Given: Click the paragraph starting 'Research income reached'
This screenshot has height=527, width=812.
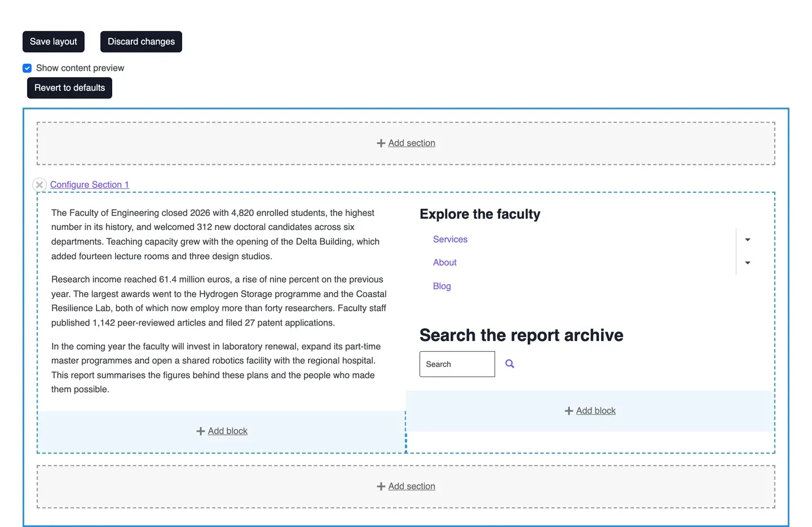Looking at the screenshot, I should [220, 301].
